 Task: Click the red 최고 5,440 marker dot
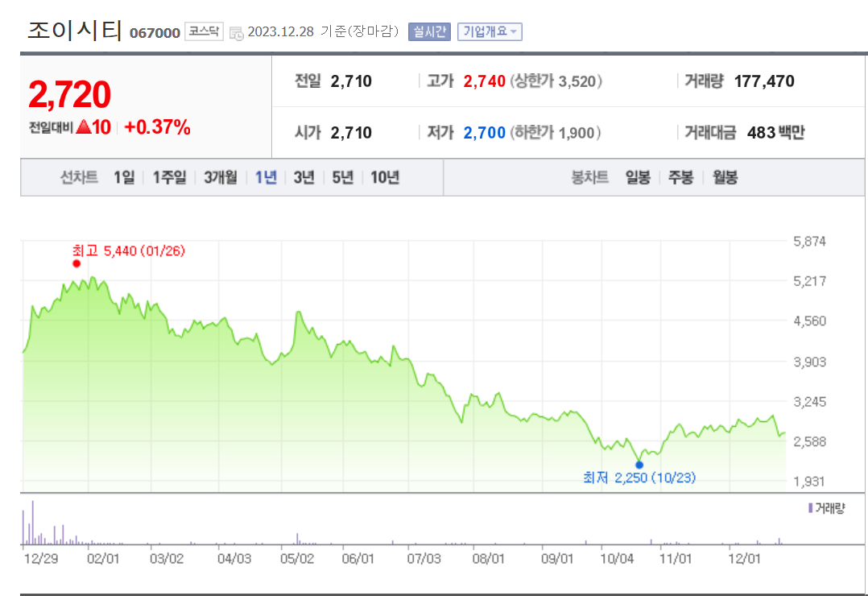[76, 263]
